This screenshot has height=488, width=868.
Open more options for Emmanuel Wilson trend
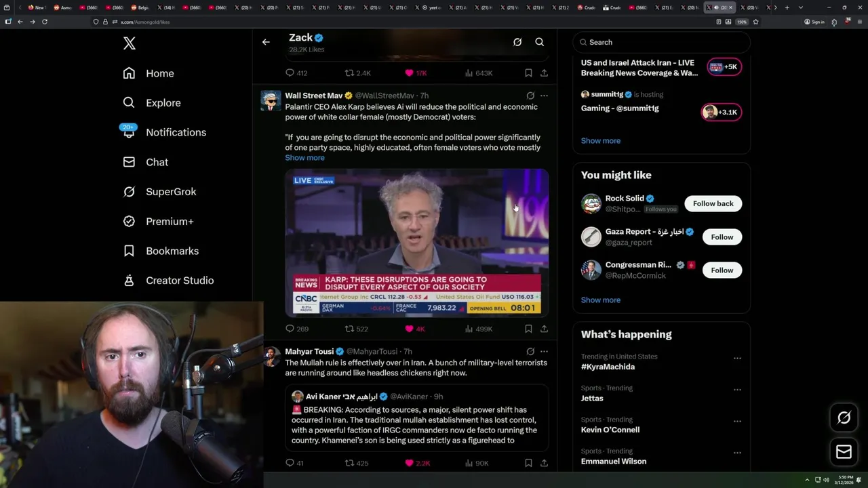(737, 453)
